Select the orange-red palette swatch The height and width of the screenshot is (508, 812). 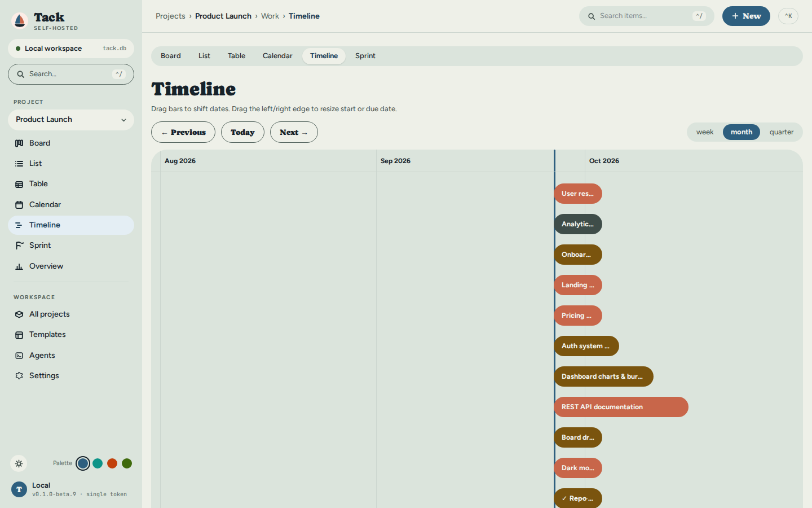coord(112,463)
